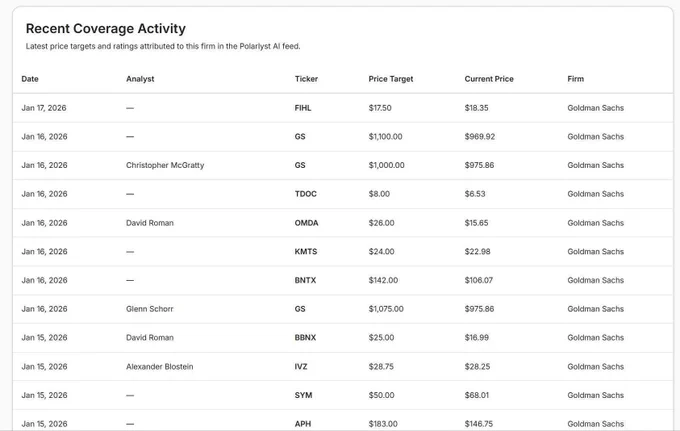Click the Ticker column header
680x431 pixels.
coord(306,79)
